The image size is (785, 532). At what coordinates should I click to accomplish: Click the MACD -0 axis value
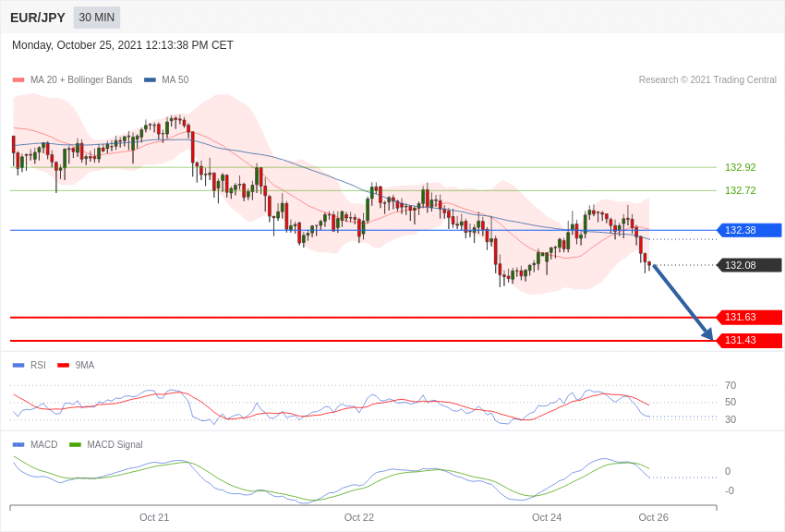(730, 491)
